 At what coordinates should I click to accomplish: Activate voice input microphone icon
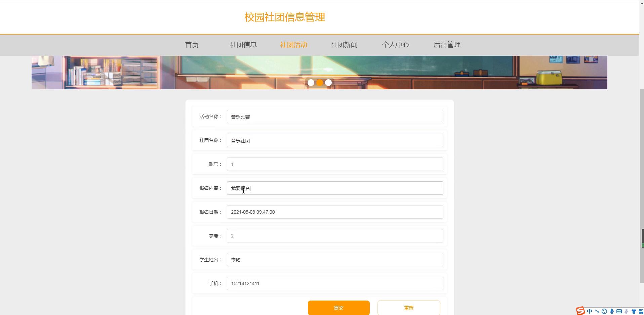[x=612, y=311]
